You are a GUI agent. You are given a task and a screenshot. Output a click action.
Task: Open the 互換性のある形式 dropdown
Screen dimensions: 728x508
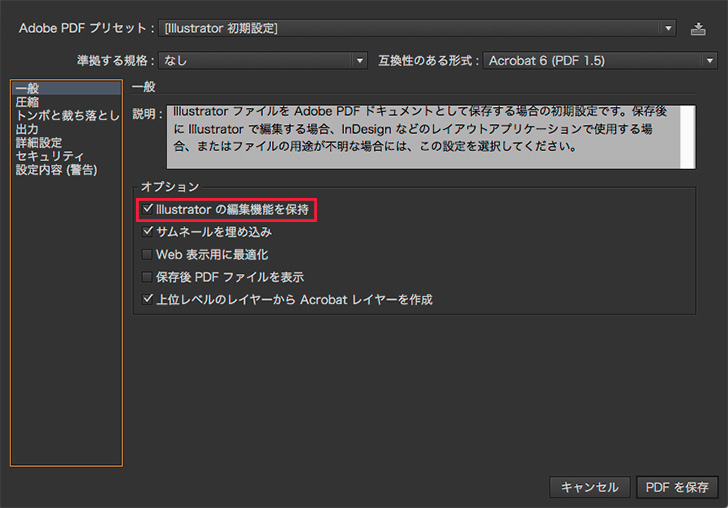point(600,60)
